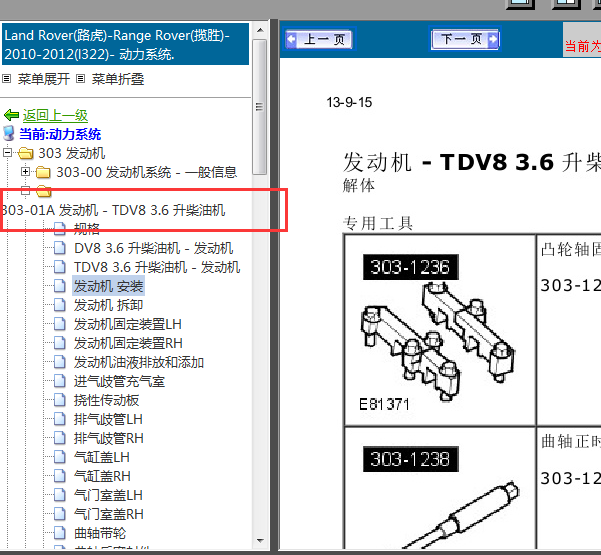Click the icon beside 菜单折叠

point(80,79)
